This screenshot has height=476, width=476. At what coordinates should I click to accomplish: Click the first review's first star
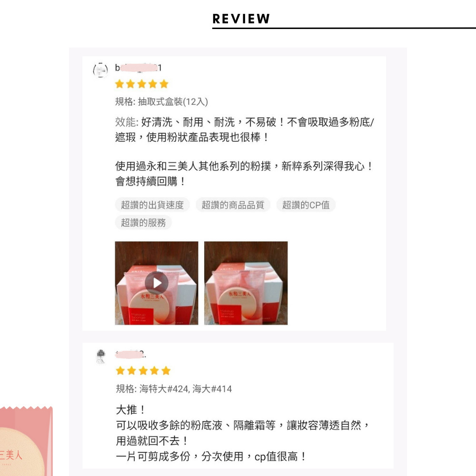(x=119, y=84)
